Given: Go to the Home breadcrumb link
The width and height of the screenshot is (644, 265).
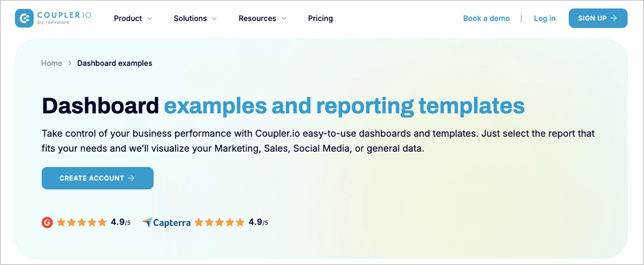Looking at the screenshot, I should (x=52, y=63).
